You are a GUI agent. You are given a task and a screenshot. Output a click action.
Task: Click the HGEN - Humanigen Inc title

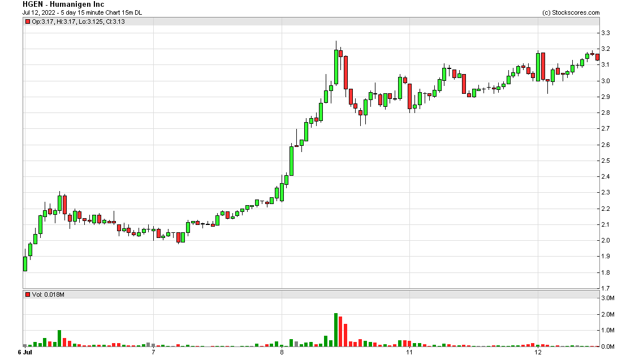coord(63,5)
